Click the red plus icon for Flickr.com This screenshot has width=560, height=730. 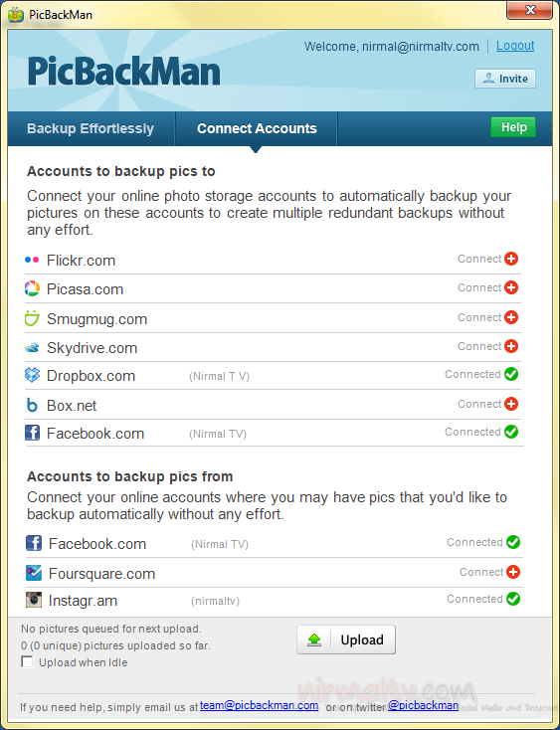point(511,259)
